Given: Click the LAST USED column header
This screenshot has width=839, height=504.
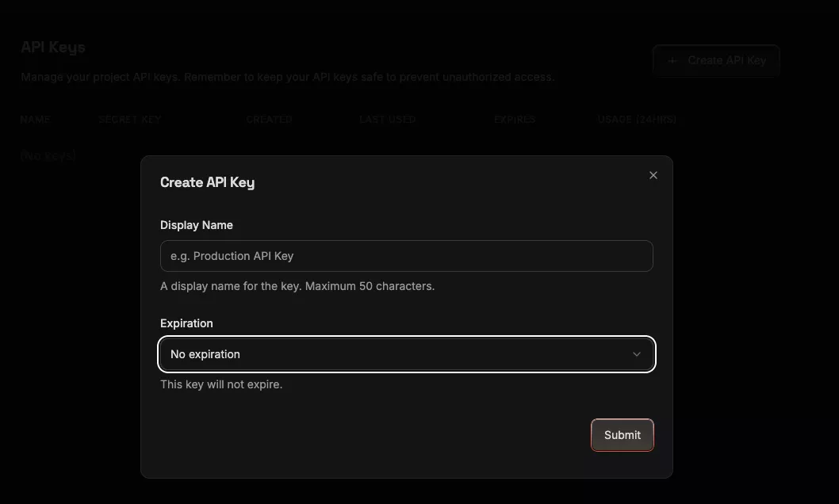Looking at the screenshot, I should (387, 120).
